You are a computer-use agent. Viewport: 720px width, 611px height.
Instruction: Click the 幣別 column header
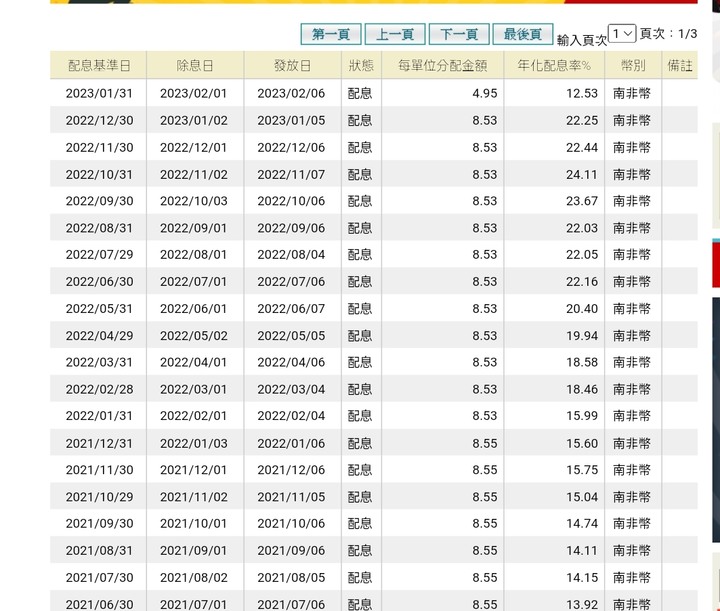click(x=633, y=66)
